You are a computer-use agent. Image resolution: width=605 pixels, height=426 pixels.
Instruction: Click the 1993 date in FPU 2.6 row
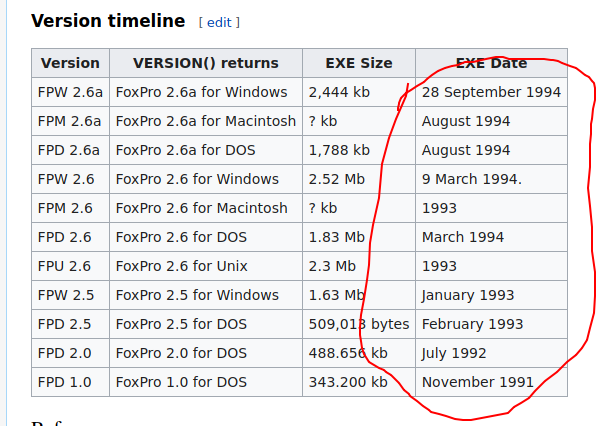(491, 266)
